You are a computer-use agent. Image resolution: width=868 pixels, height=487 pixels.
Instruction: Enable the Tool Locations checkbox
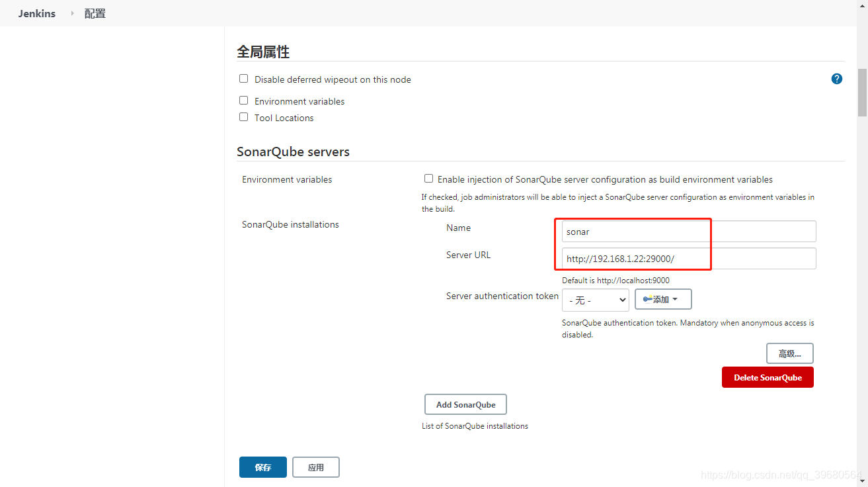click(243, 117)
